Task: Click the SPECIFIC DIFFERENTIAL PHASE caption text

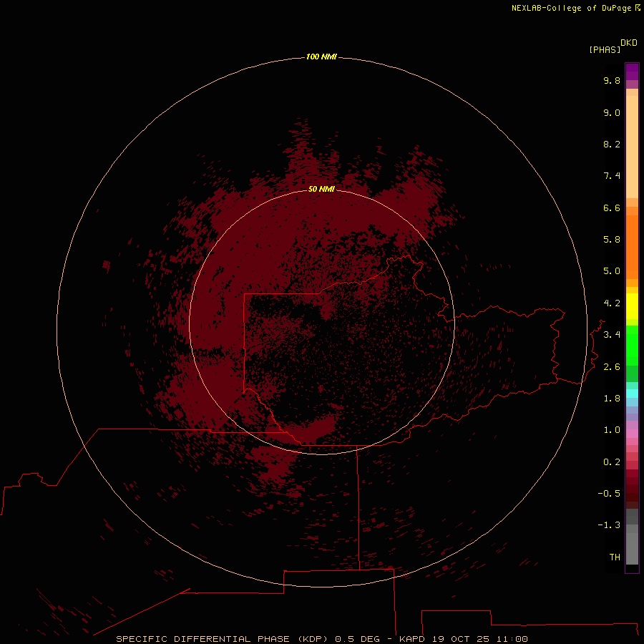Action: pyautogui.click(x=203, y=639)
